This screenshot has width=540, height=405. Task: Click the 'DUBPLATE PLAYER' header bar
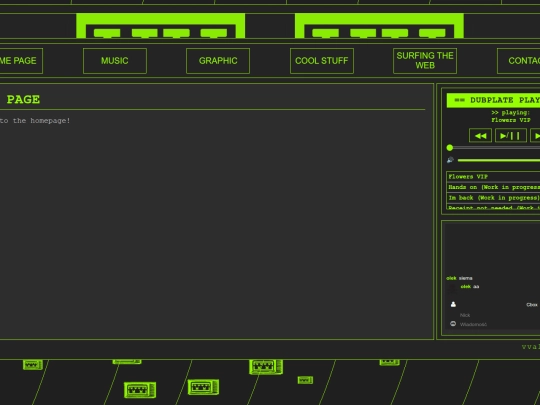click(493, 100)
